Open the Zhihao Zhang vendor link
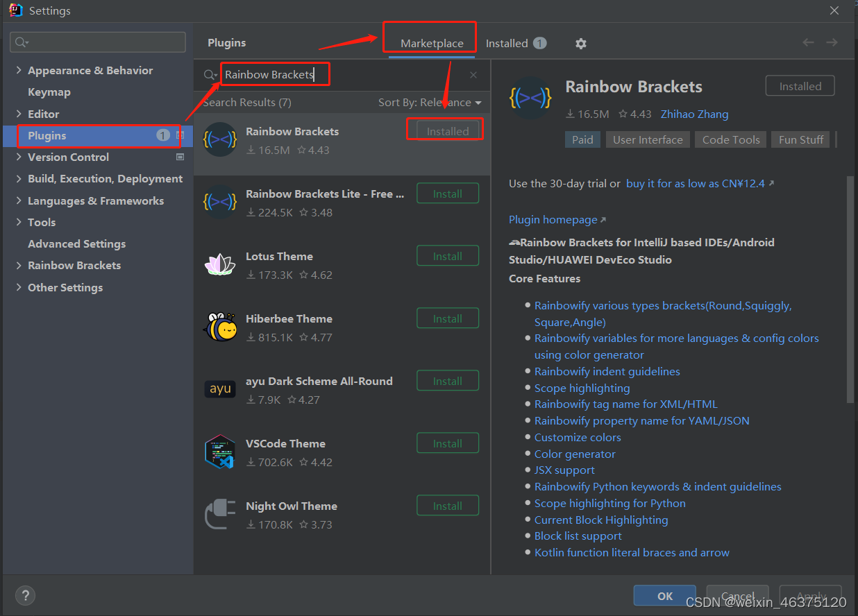 pos(694,114)
